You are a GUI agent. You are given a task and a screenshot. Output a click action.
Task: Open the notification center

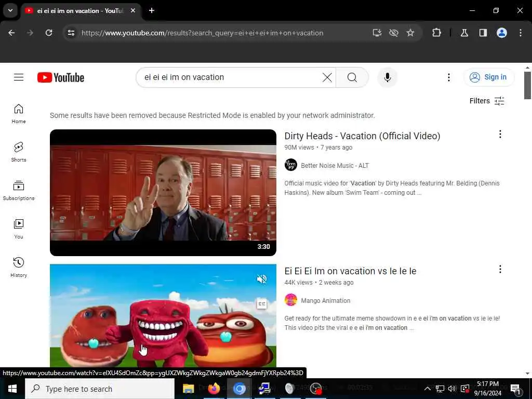coord(515,389)
